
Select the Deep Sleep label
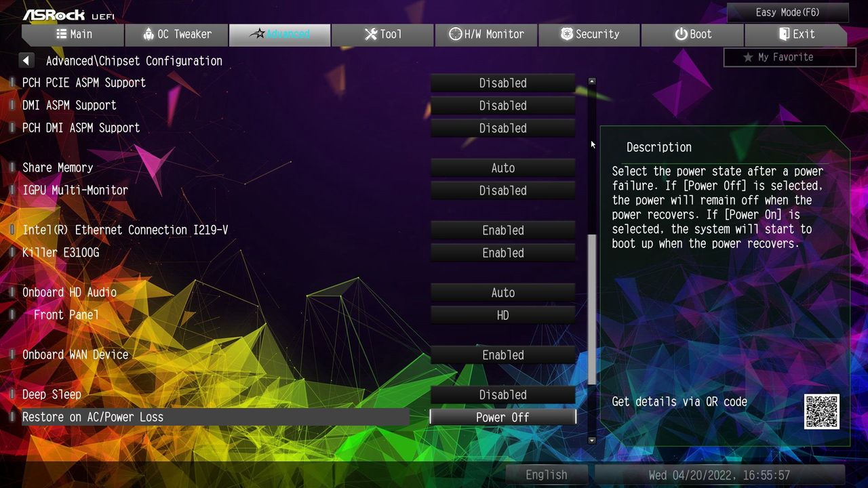[52, 394]
